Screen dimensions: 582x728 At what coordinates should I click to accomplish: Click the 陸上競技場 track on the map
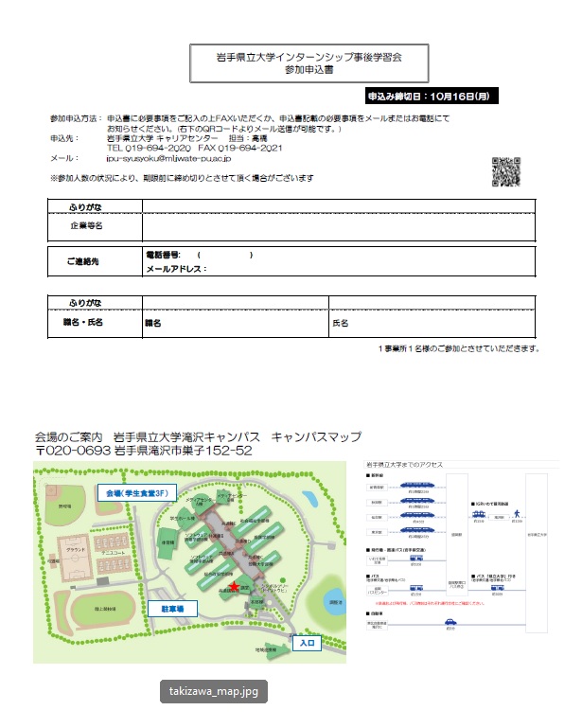(103, 608)
